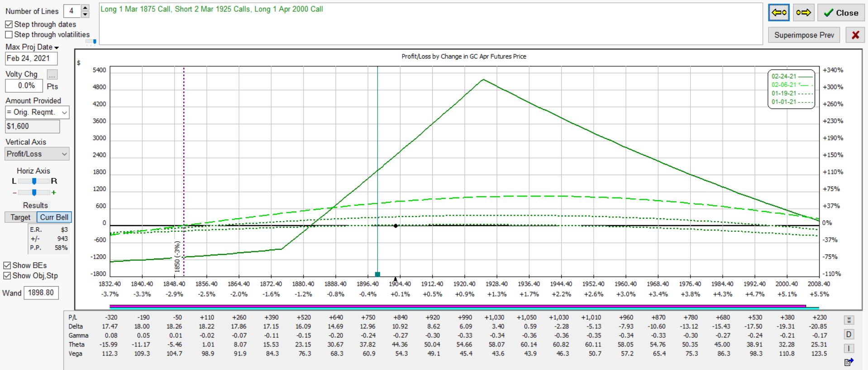Screen dimensions: 868x370
Task: Click the $1,600 amount field
Action: [x=32, y=126]
